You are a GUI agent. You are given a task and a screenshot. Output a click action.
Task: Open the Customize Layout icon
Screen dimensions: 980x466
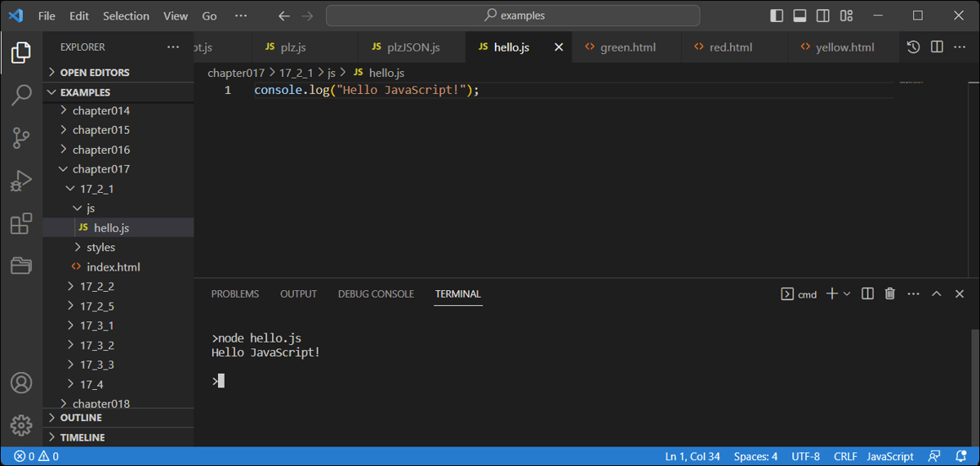click(846, 16)
